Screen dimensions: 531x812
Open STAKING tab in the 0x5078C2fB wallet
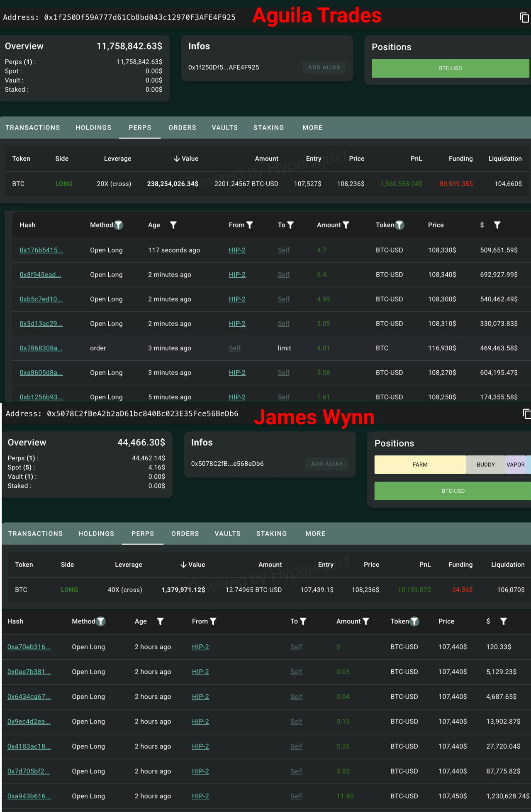pyautogui.click(x=271, y=533)
